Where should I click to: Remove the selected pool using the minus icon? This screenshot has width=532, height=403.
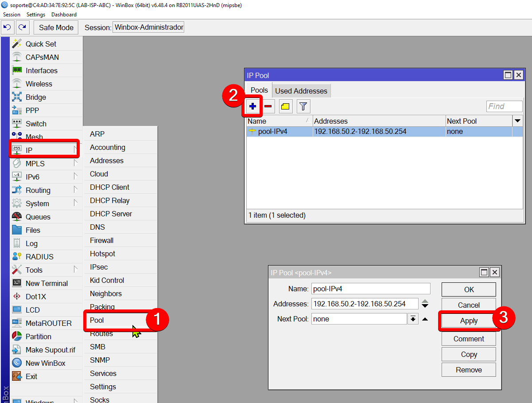pos(268,106)
